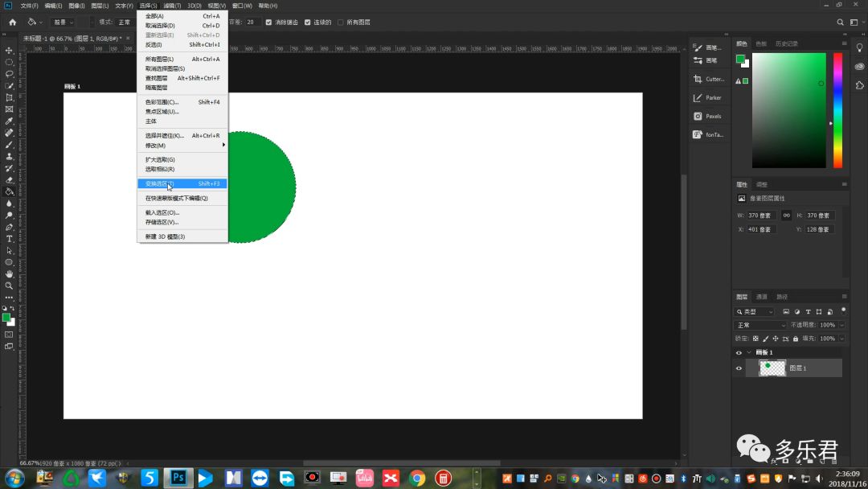Collapse the 画板 1 artboard group
Screen dimensions: 868x489
(749, 352)
